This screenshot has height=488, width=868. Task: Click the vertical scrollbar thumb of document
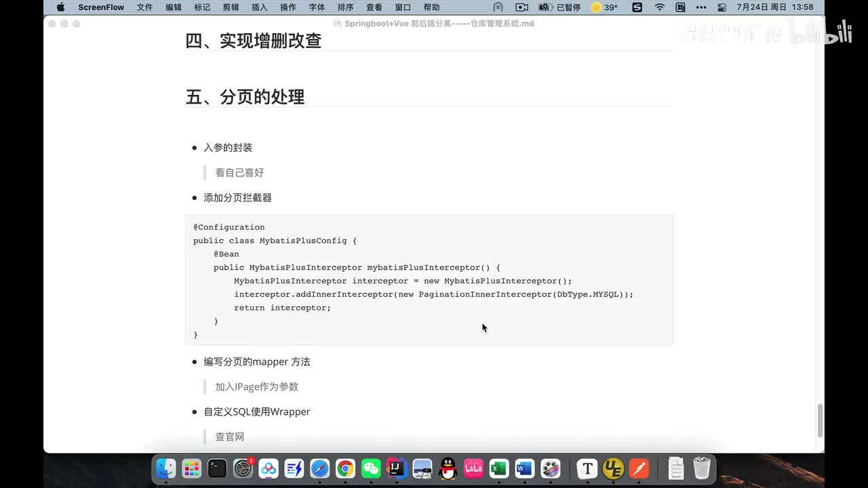819,420
